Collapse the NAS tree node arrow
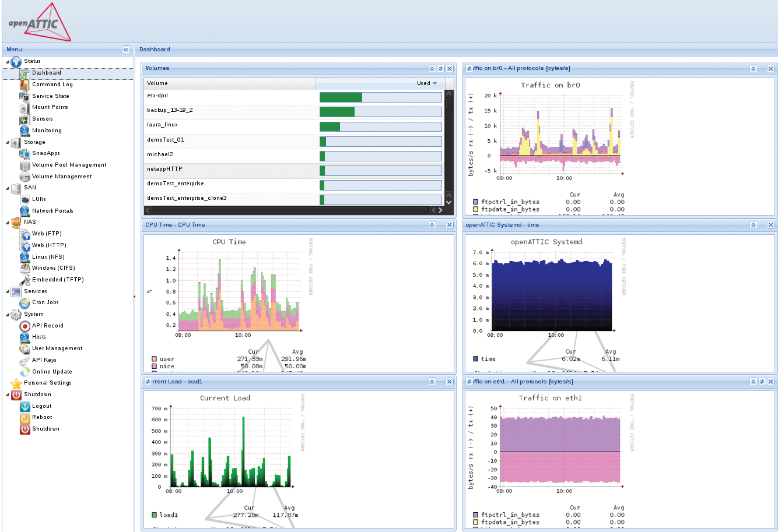 (8, 223)
